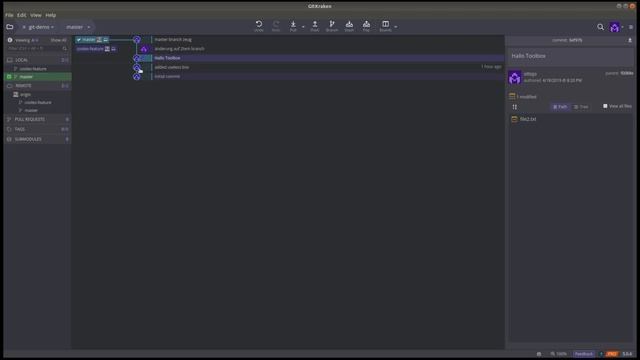Image resolution: width=640 pixels, height=360 pixels.
Task: Click the PRO badge in status bar
Action: (x=611, y=354)
